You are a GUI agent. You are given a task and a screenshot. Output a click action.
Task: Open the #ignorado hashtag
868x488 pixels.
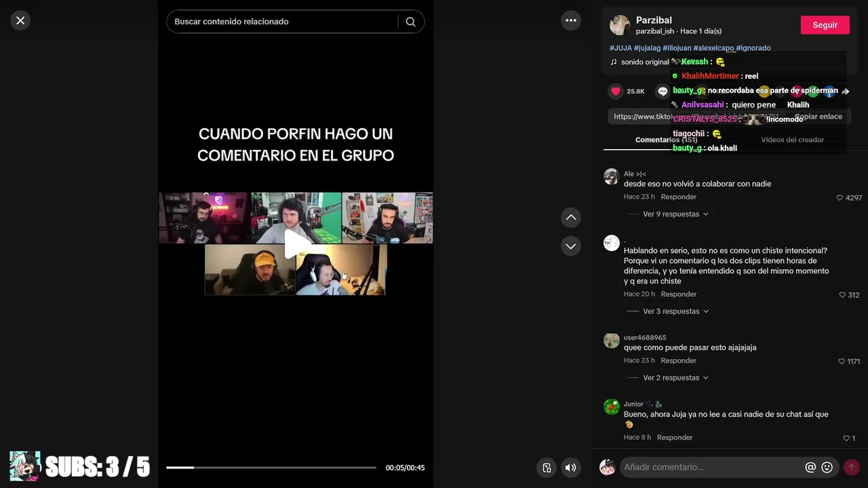click(x=753, y=48)
